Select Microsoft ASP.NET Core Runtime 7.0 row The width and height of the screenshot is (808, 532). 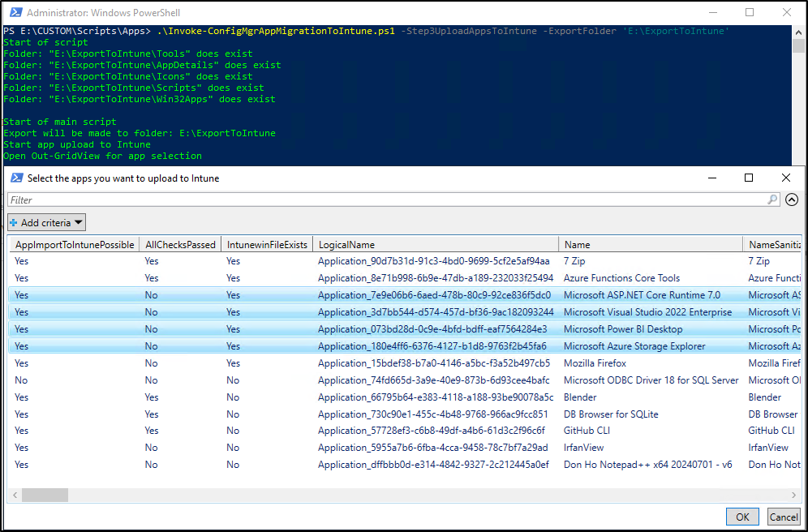tap(404, 295)
